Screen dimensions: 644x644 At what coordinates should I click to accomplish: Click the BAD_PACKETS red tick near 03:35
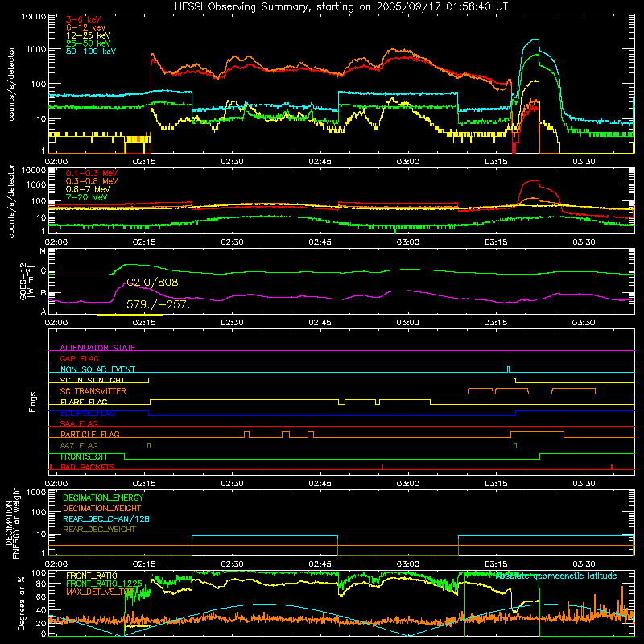612,467
